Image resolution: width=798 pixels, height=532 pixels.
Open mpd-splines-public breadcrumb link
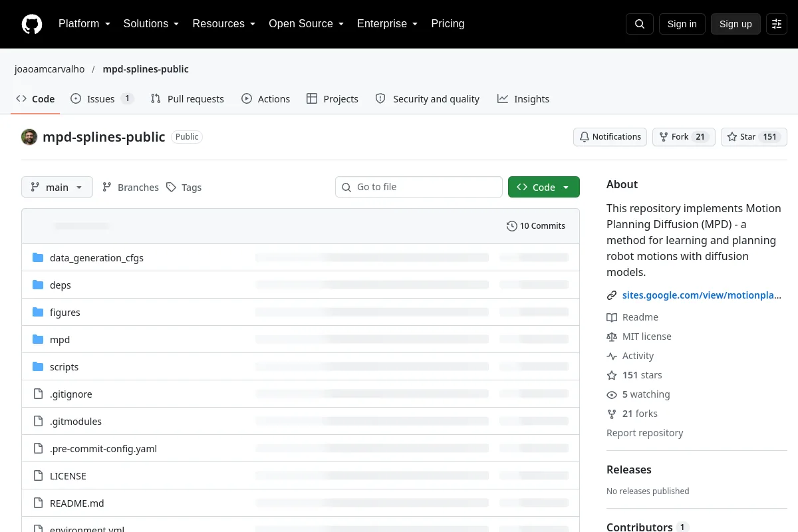pos(146,69)
